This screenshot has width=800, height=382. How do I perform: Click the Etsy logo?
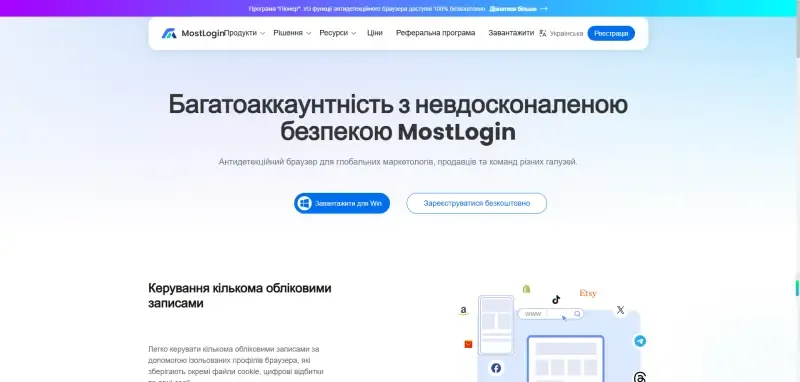(588, 293)
